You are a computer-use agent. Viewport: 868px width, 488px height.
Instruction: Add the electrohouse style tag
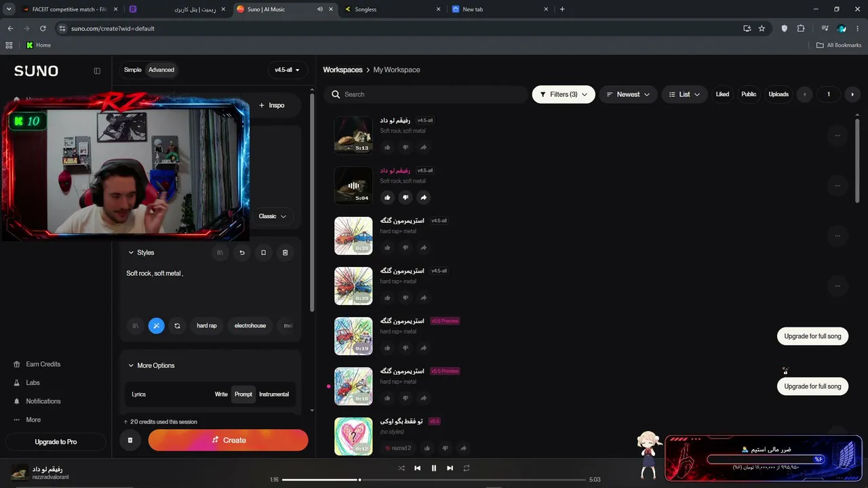pyautogui.click(x=250, y=326)
